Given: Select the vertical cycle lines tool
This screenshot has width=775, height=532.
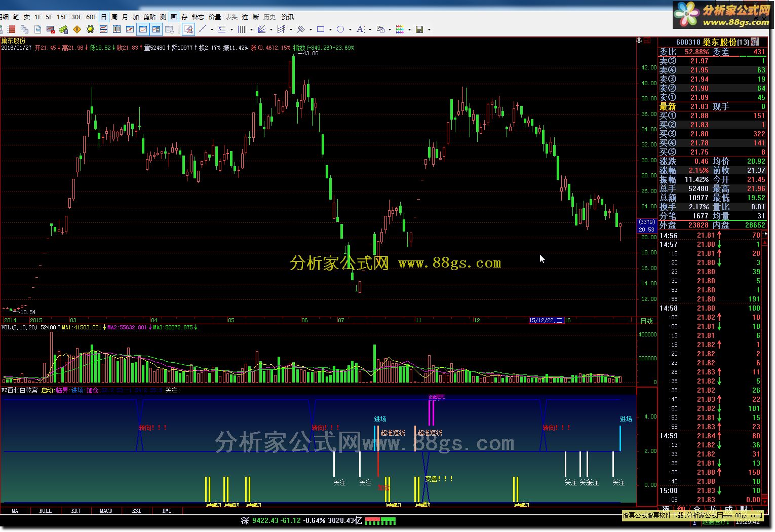Looking at the screenshot, I should click(242, 29).
